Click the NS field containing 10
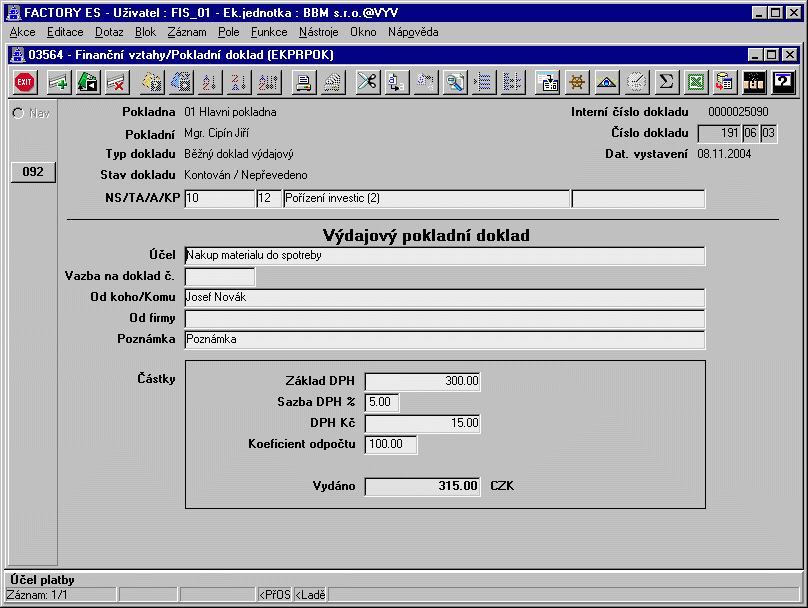 pos(220,198)
